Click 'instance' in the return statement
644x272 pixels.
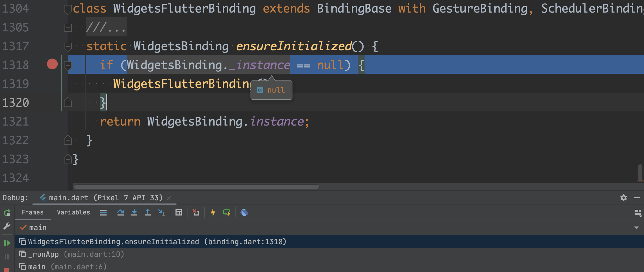coord(277,122)
